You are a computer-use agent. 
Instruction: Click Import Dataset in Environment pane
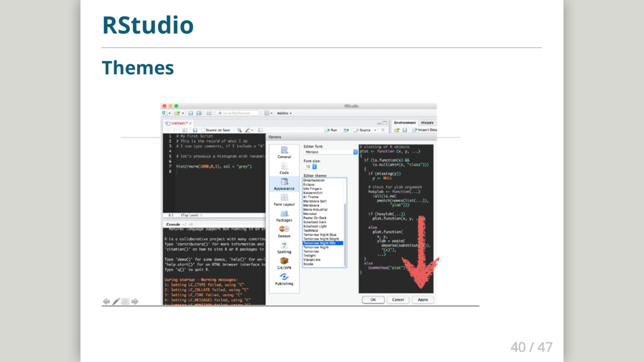point(425,130)
